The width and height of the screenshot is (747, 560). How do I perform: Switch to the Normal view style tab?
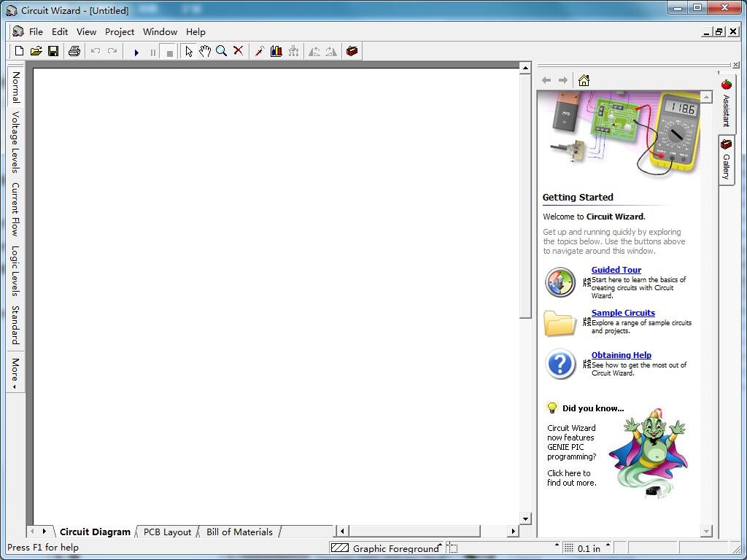pyautogui.click(x=16, y=87)
